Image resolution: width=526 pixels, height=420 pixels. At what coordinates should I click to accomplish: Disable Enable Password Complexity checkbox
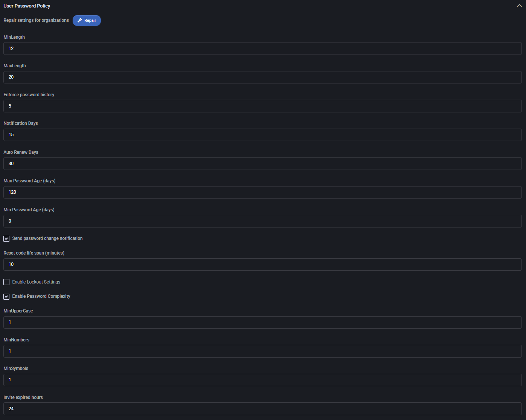[6, 297]
